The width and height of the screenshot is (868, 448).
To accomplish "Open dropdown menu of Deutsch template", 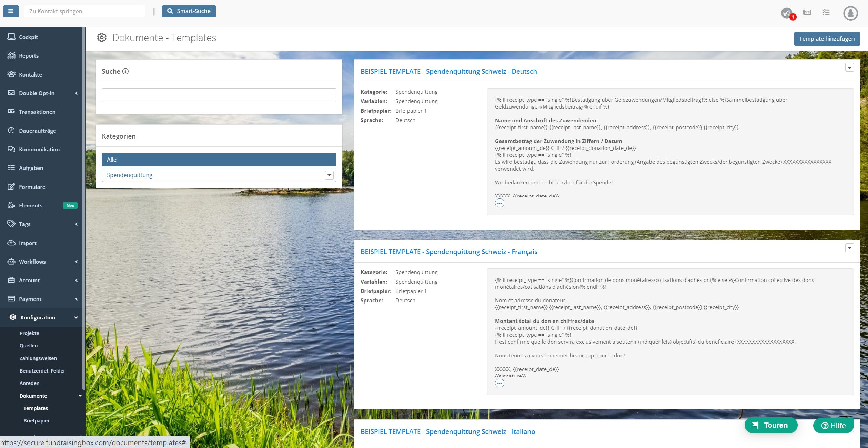I will tap(849, 68).
